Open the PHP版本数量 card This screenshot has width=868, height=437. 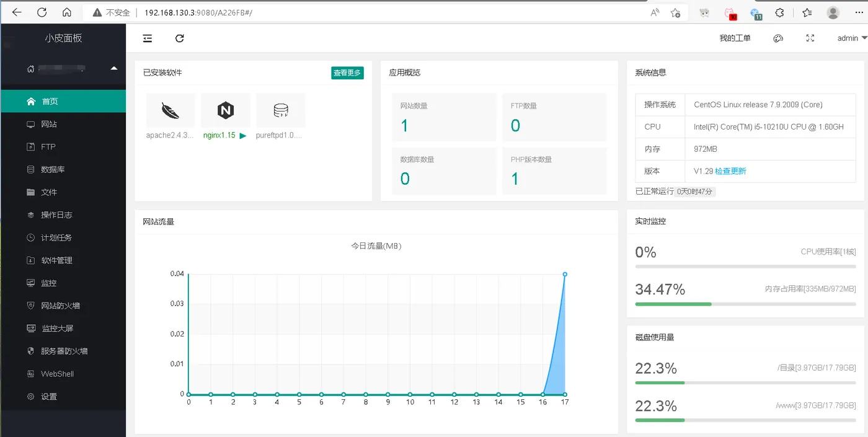click(554, 170)
